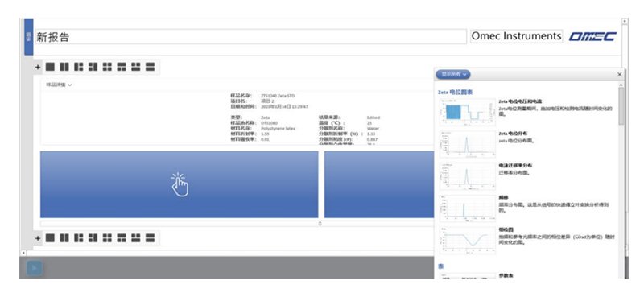644x293 pixels.
Task: Click the hand pointer icon in blue placeholder
Action: (x=180, y=184)
